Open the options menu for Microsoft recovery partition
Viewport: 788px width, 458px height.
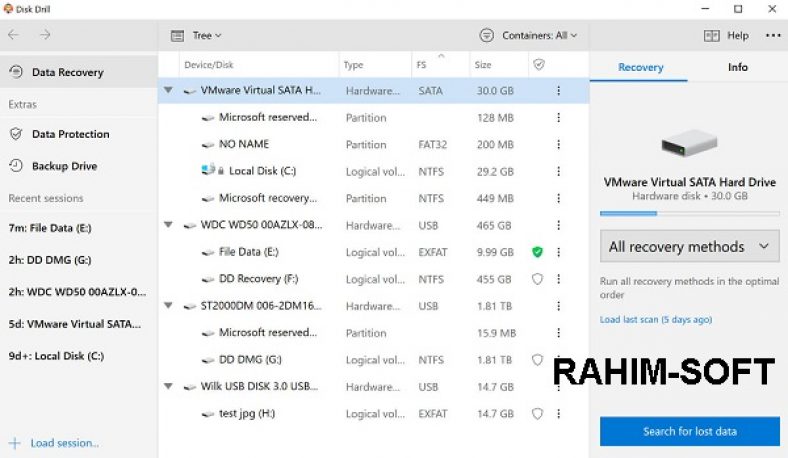(558, 199)
